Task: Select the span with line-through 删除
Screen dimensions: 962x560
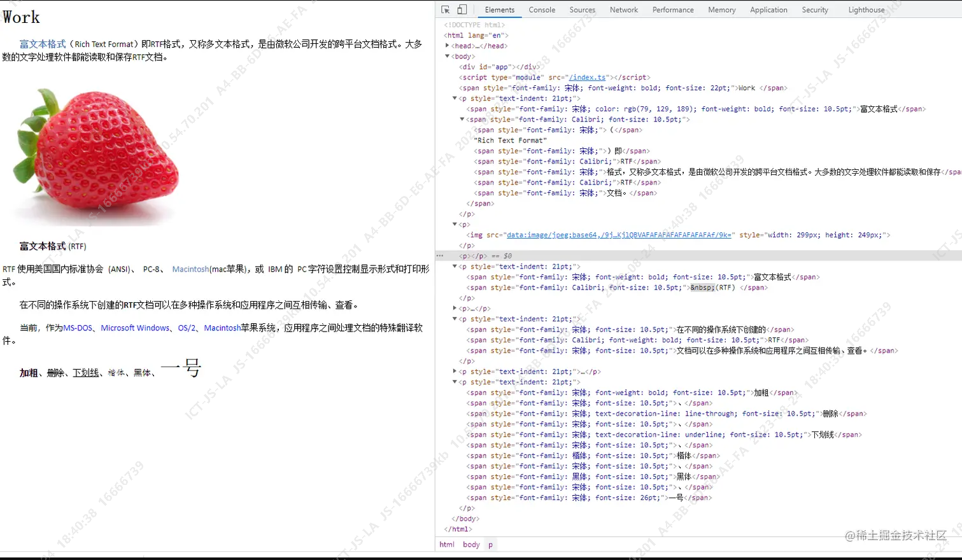Action: tap(667, 414)
